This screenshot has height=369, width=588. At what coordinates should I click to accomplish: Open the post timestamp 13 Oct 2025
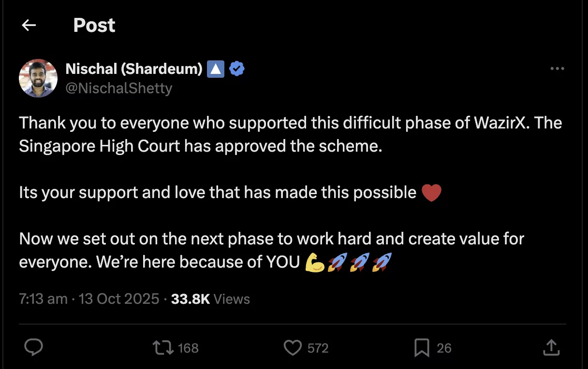[118, 298]
